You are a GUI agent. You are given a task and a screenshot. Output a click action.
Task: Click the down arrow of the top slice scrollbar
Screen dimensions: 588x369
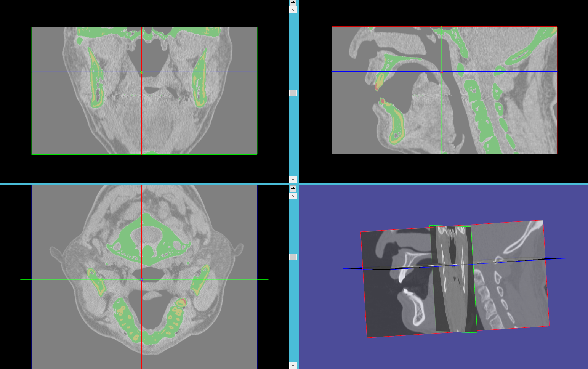tap(293, 179)
